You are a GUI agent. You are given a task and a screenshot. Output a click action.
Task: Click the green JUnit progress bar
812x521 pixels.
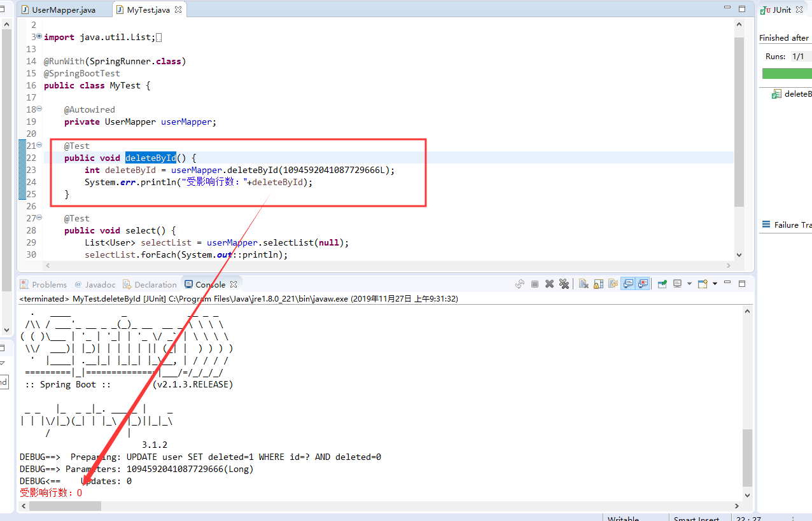[x=787, y=74]
